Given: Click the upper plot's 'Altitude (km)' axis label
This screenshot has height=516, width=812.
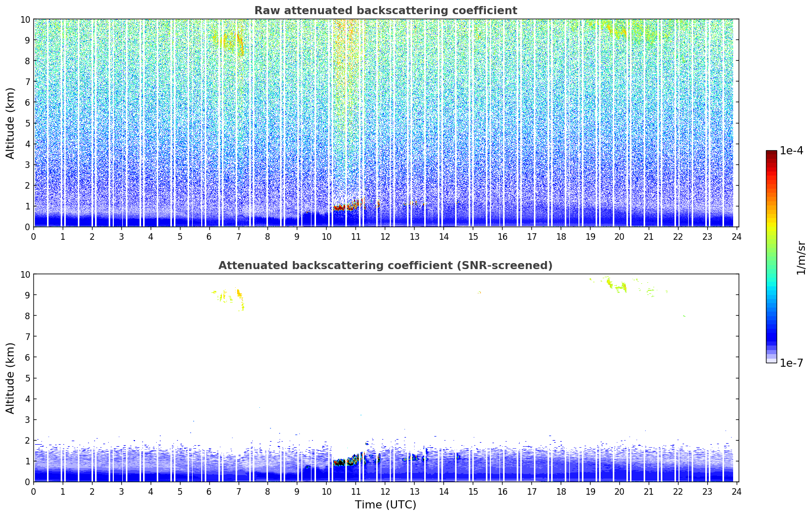Looking at the screenshot, I should (x=11, y=123).
